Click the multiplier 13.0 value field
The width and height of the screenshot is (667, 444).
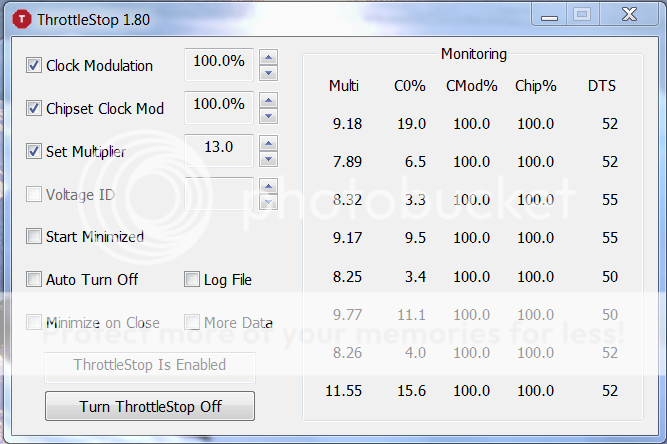[x=219, y=148]
